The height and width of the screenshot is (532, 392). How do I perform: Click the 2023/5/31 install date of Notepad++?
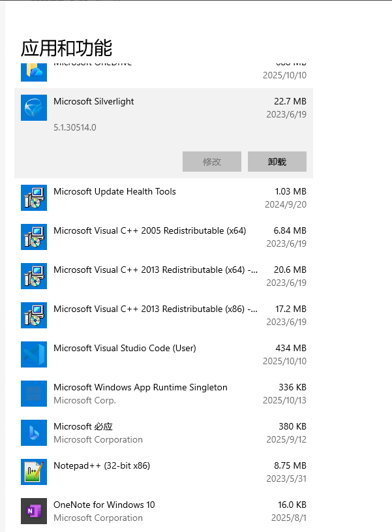point(286,478)
